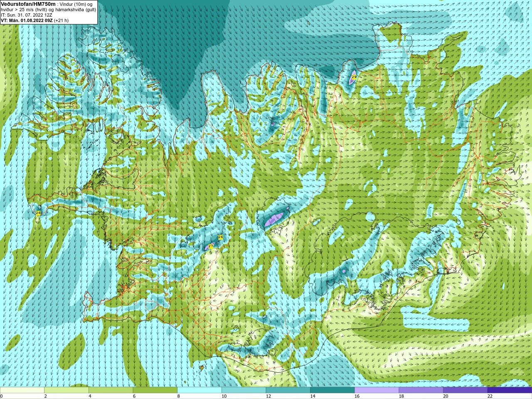Click the legend scale number 0

click(2, 396)
